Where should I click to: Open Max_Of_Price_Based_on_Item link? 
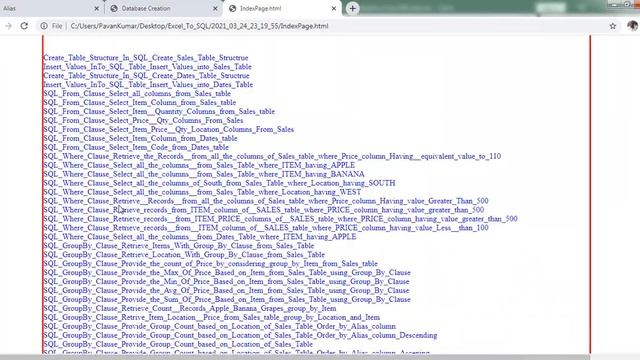(227, 273)
